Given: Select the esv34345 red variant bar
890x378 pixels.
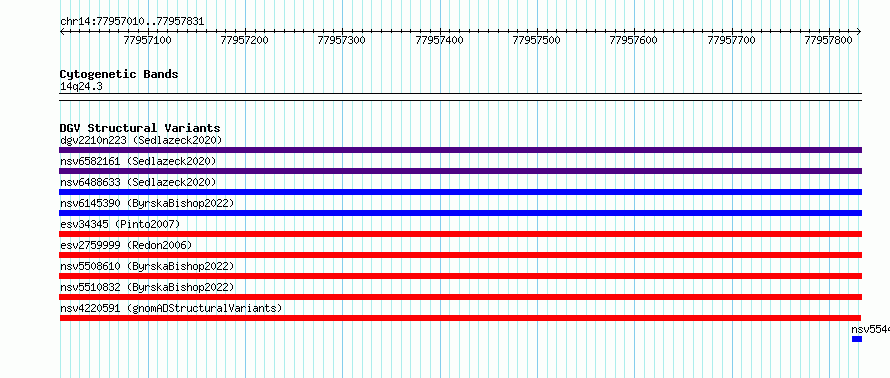Looking at the screenshot, I should [460, 234].
